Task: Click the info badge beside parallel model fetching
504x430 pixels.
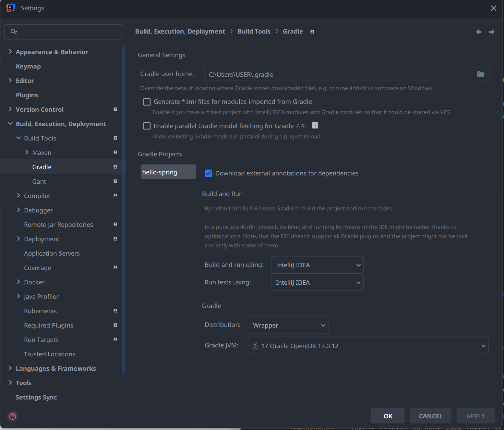Action: coord(315,125)
